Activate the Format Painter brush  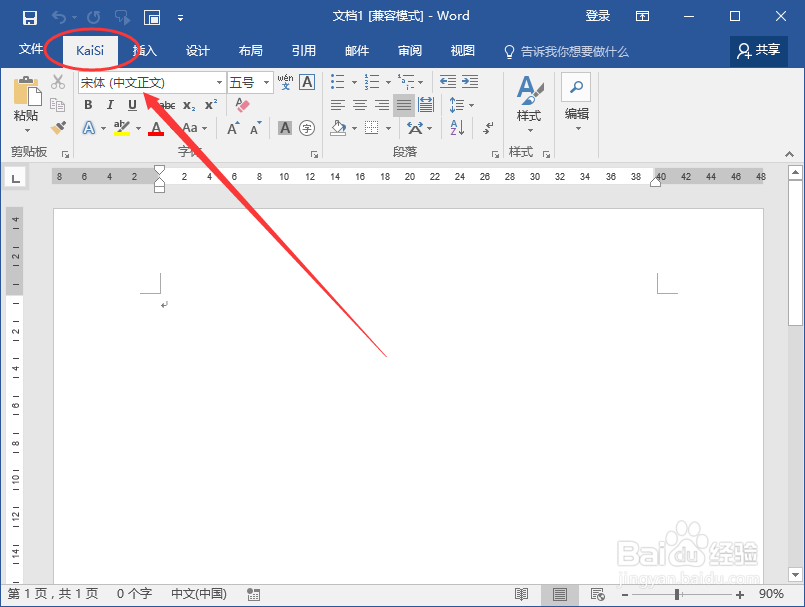click(x=58, y=127)
